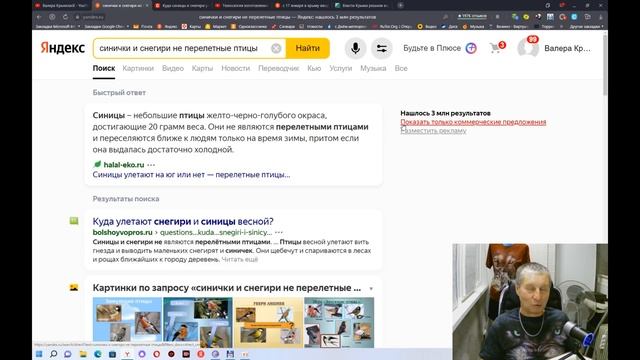Screen dimensions: 640x360
Task: Open 'Куда улетают снегири и синицы весной?' result
Action: (x=183, y=221)
